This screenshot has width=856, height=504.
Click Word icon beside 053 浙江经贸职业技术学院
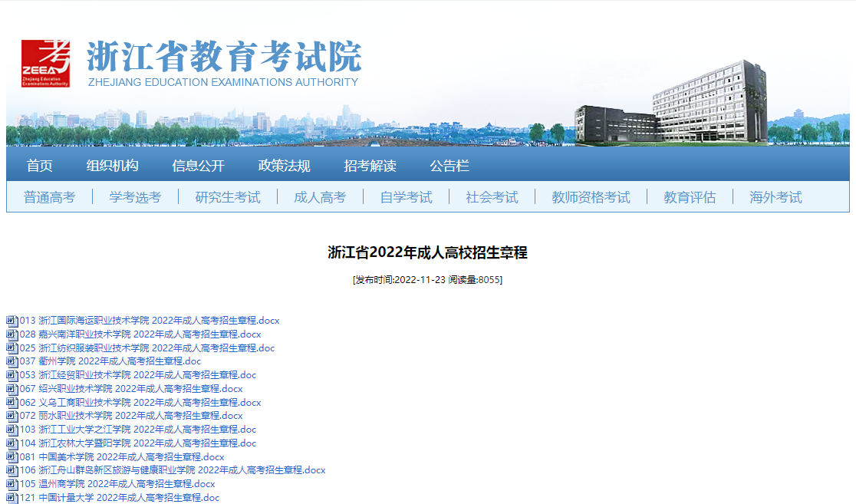12,375
